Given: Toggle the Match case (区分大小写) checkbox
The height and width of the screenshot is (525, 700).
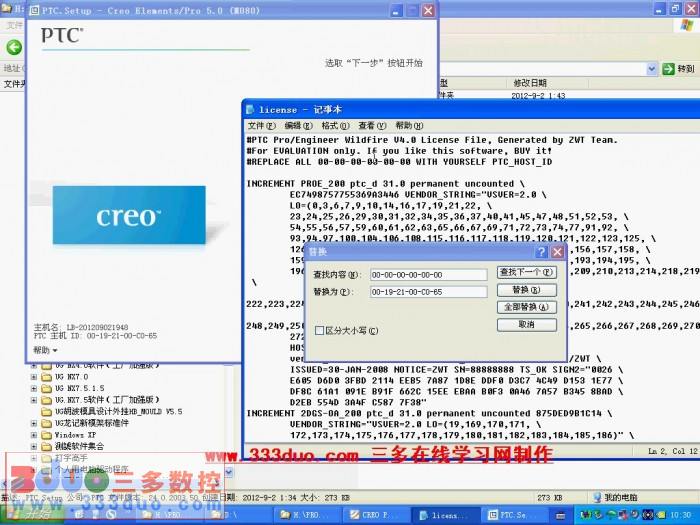Looking at the screenshot, I should point(319,330).
